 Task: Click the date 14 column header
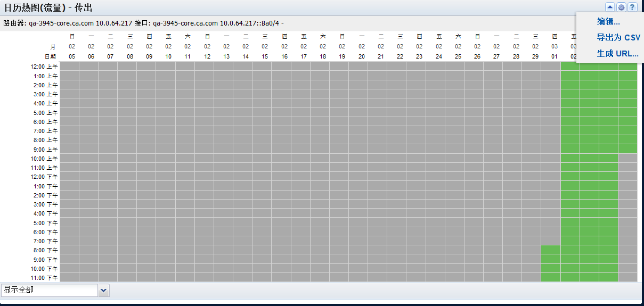246,56
